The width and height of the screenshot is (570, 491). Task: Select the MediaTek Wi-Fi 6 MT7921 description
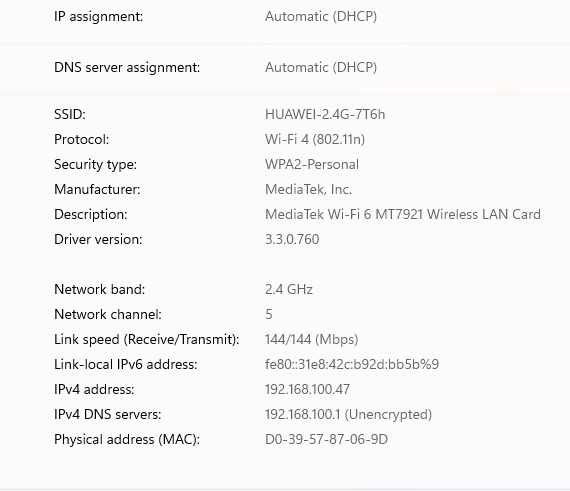click(x=403, y=214)
